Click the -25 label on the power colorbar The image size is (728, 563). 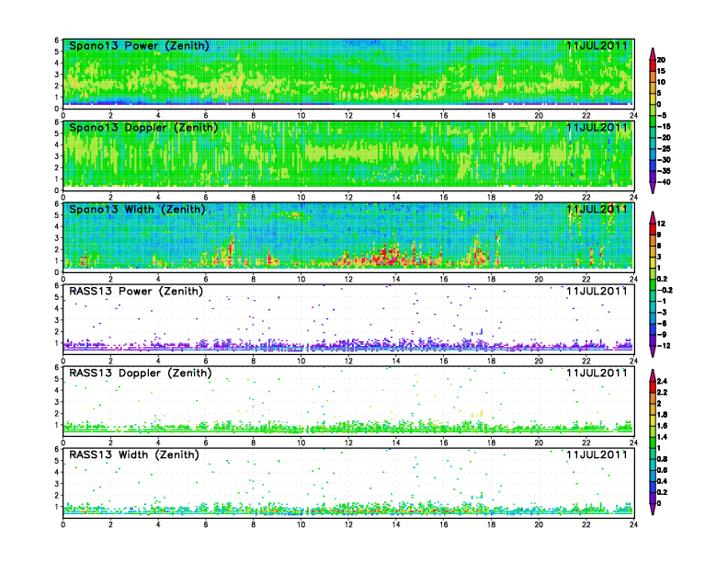coord(664,149)
